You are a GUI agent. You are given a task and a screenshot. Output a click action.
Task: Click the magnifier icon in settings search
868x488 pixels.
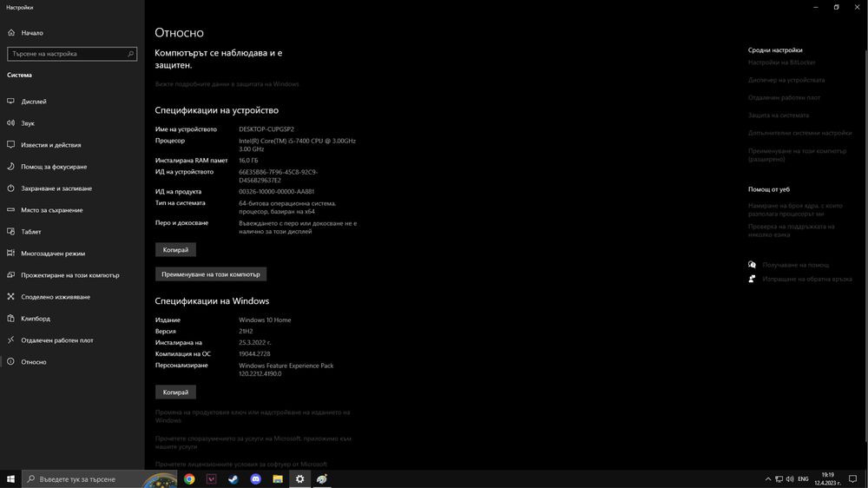click(x=131, y=54)
